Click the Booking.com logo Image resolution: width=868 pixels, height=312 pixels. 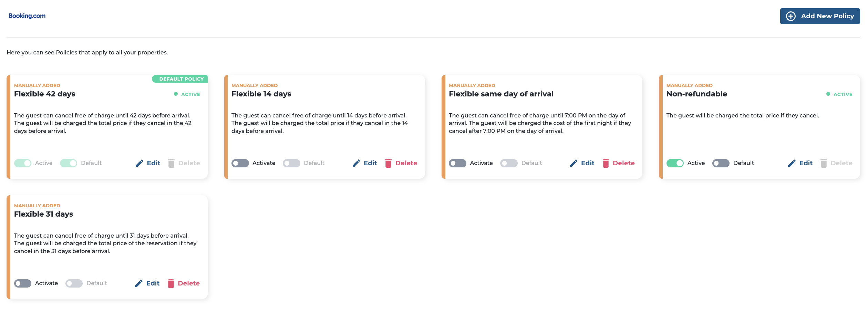click(27, 16)
